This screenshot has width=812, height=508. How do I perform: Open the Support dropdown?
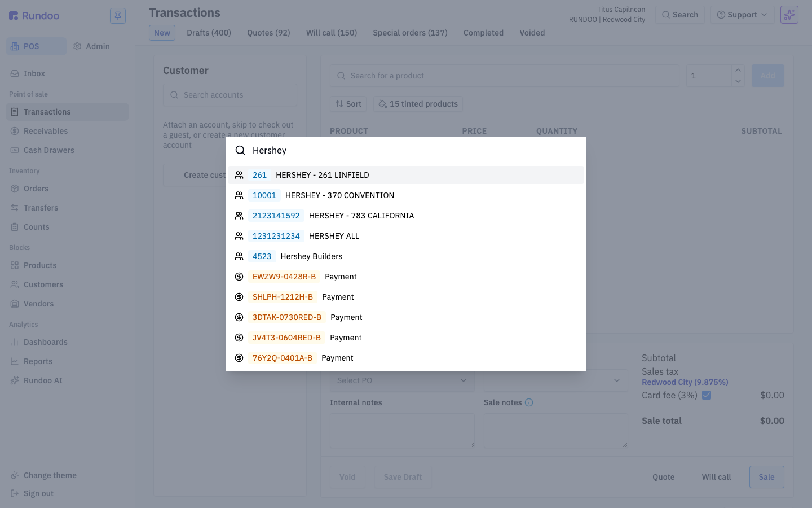point(742,15)
